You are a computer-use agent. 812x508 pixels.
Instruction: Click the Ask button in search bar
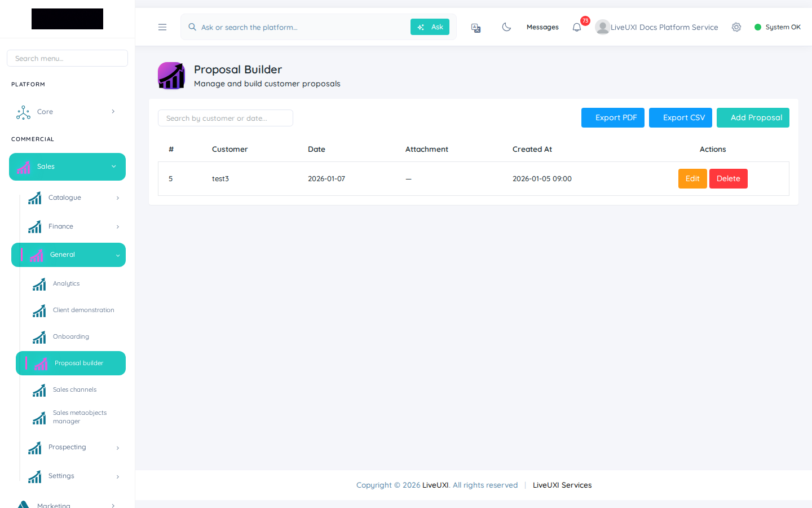pos(430,27)
